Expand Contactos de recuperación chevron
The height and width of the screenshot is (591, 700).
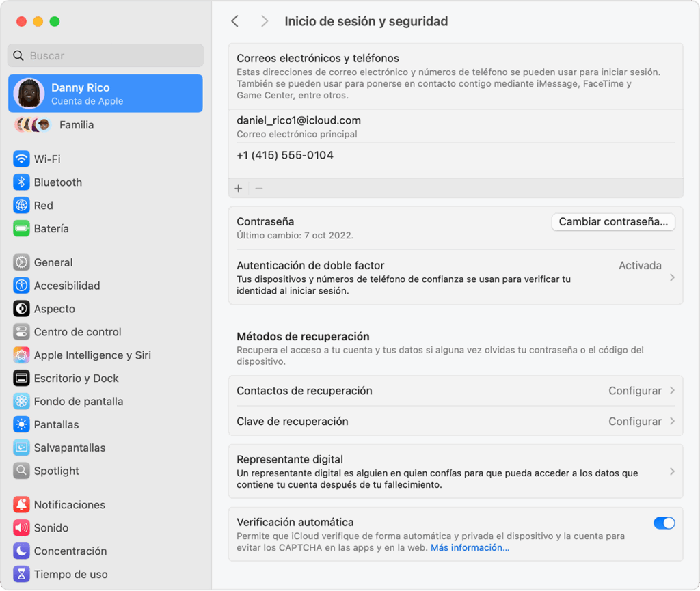tap(672, 390)
